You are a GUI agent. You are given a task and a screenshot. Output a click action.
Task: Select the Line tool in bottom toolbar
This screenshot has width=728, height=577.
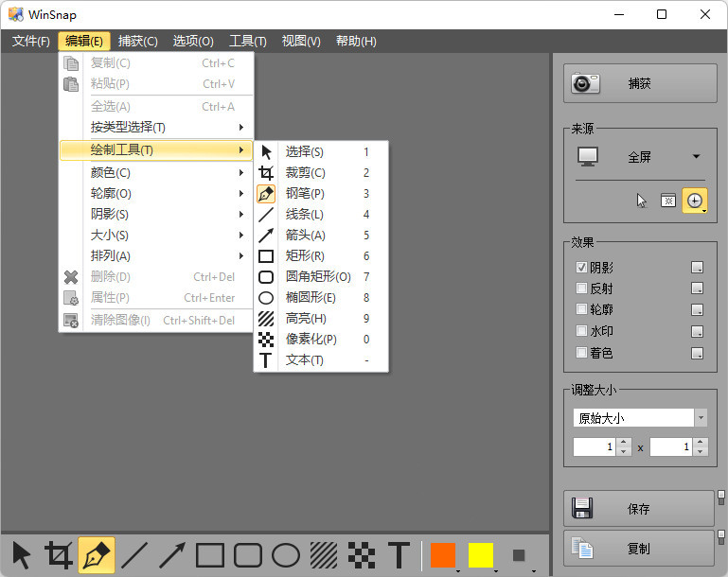pyautogui.click(x=134, y=555)
